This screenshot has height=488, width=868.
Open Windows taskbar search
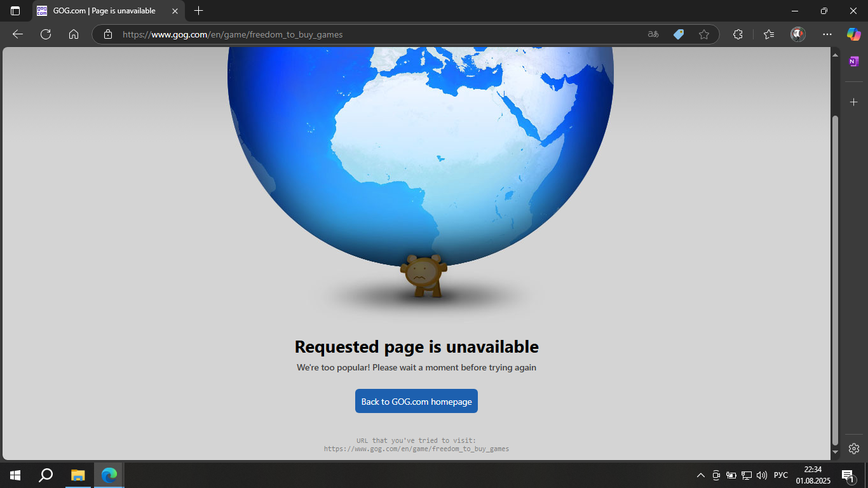[46, 475]
